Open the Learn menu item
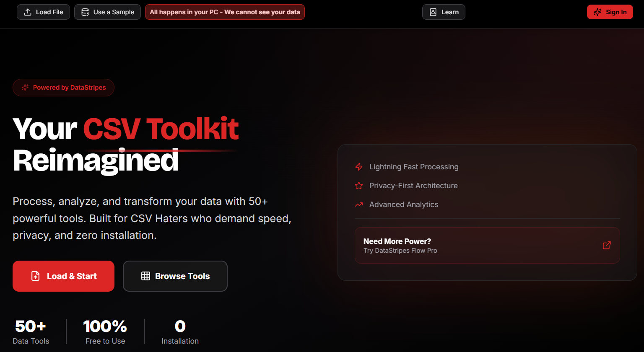 click(444, 12)
